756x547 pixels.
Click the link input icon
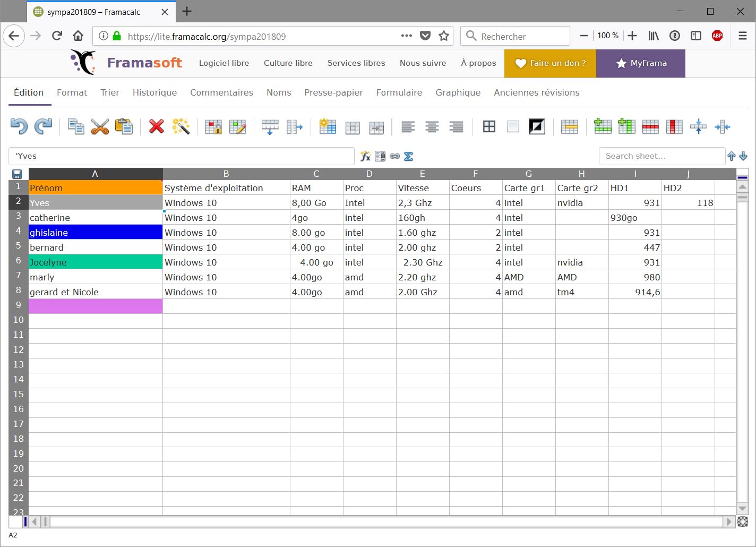point(394,156)
